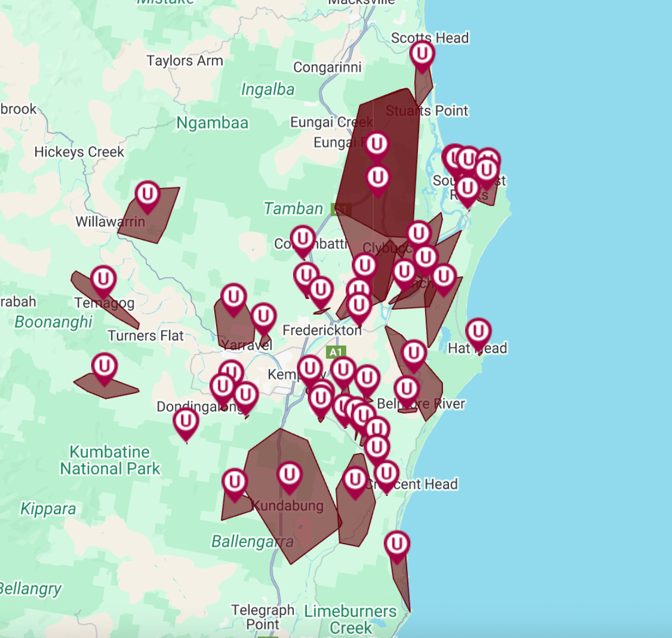Select the outage marker directly above Kundabung label
Image resolution: width=672 pixels, height=638 pixels.
289,478
